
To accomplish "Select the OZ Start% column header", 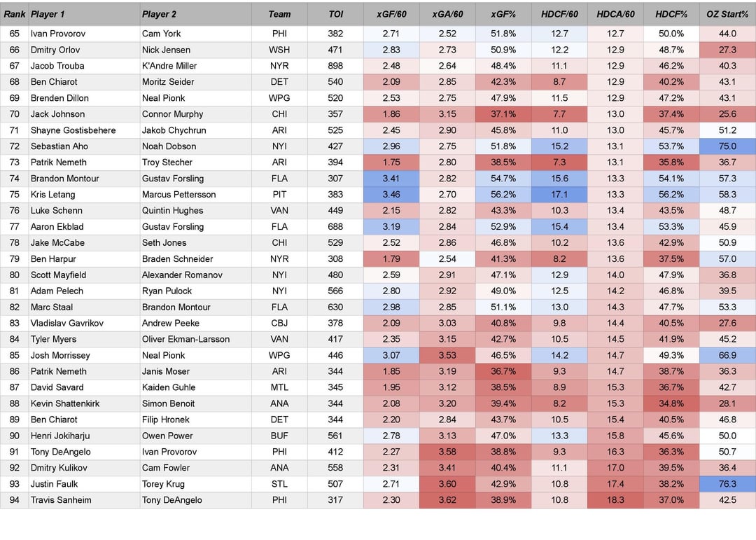I will pyautogui.click(x=727, y=14).
